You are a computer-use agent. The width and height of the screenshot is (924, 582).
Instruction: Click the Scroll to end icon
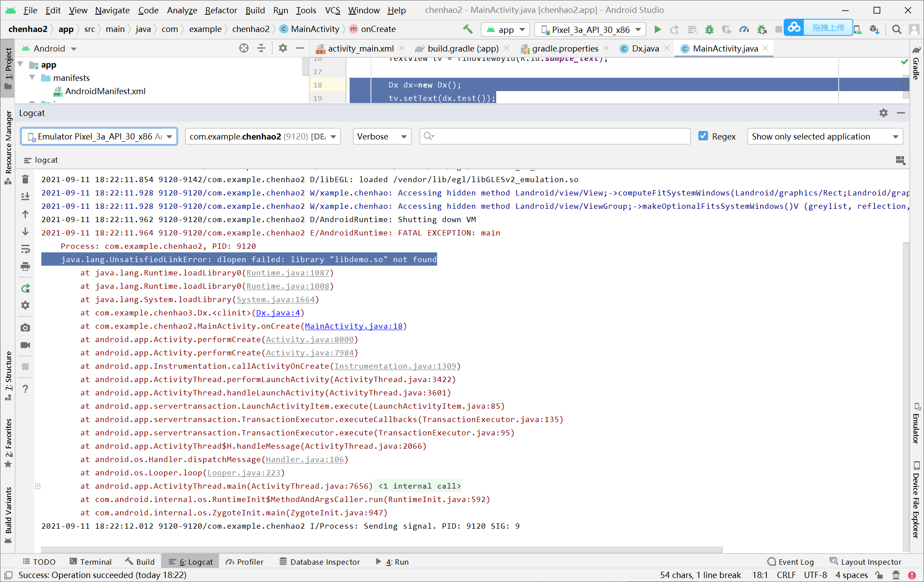click(25, 196)
